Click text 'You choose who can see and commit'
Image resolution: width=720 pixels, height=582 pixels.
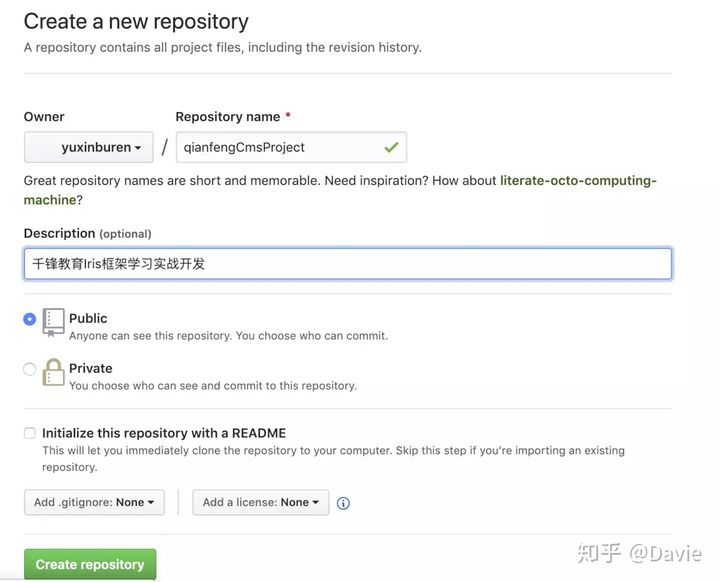coord(166,386)
